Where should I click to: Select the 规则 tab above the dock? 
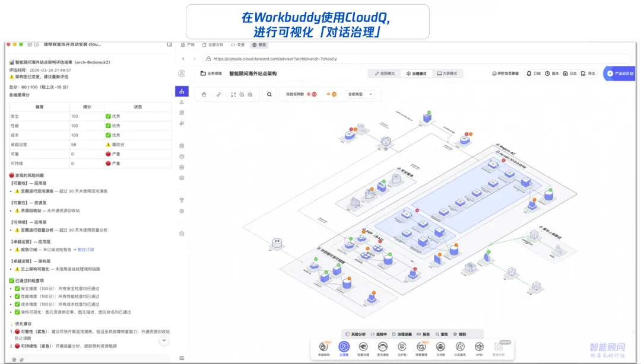(459, 334)
